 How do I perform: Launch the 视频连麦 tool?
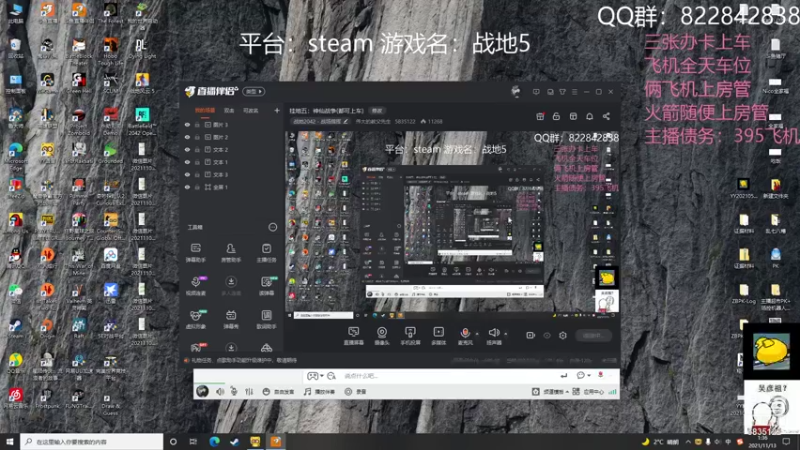point(195,286)
